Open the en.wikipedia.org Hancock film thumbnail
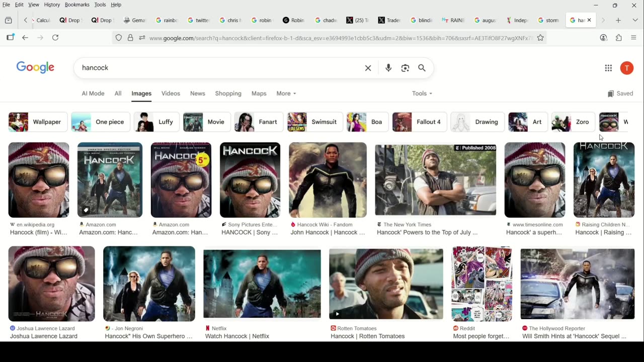This screenshot has width=644, height=362. (39, 180)
